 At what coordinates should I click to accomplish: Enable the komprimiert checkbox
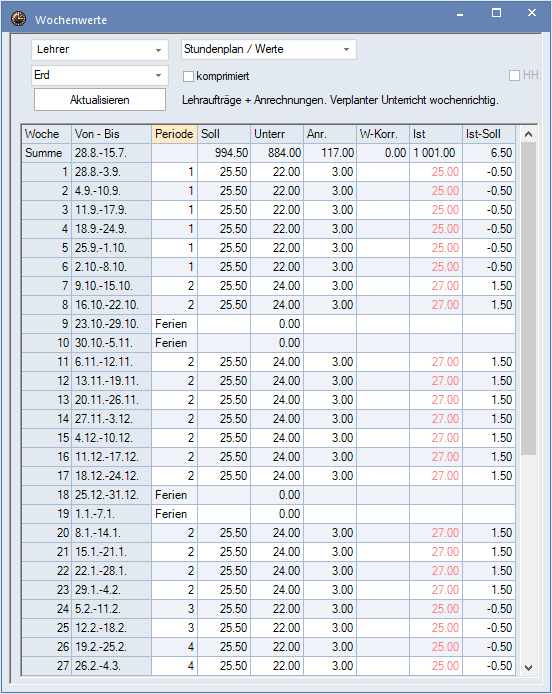click(x=189, y=77)
